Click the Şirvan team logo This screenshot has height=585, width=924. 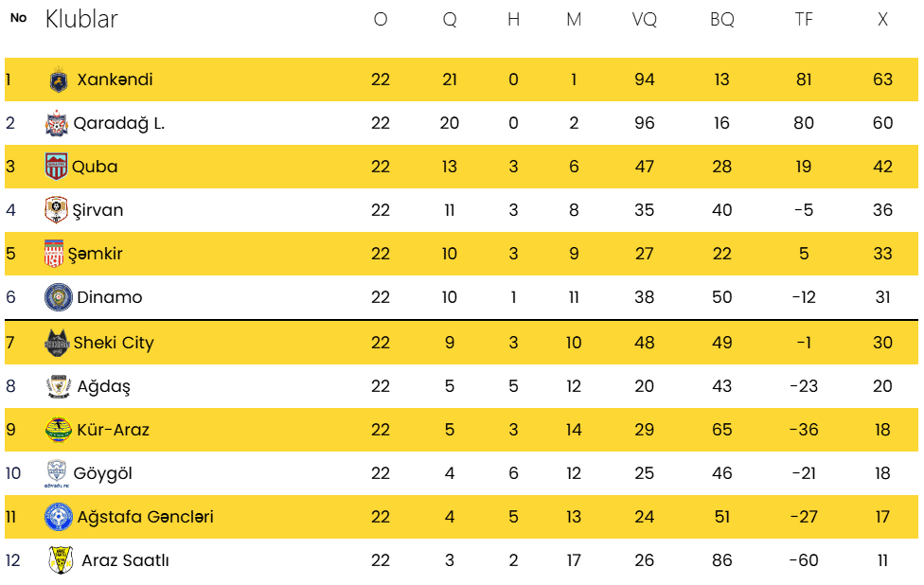57,210
